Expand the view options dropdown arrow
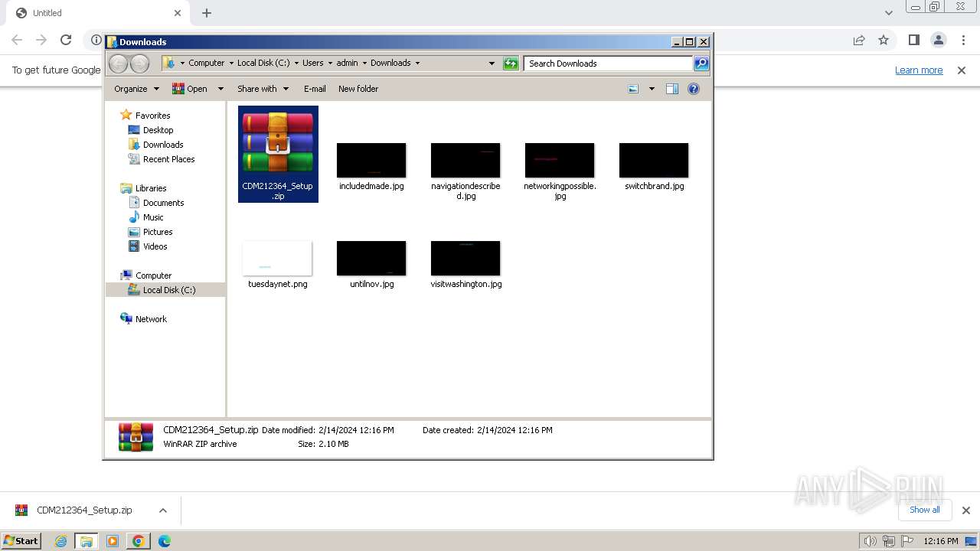Viewport: 980px width, 551px height. [x=652, y=89]
